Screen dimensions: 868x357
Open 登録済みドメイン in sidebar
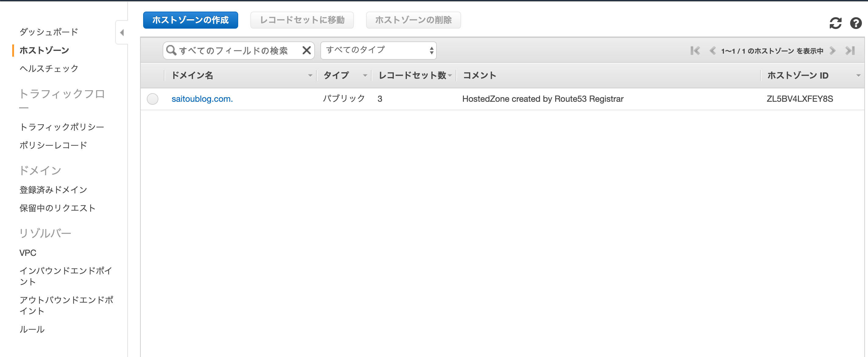[53, 190]
